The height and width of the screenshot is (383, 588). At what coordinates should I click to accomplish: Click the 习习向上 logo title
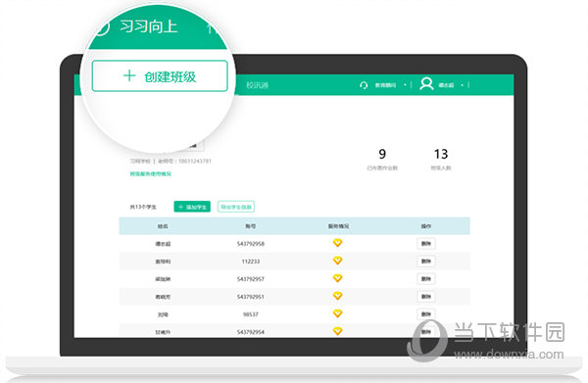(x=149, y=26)
